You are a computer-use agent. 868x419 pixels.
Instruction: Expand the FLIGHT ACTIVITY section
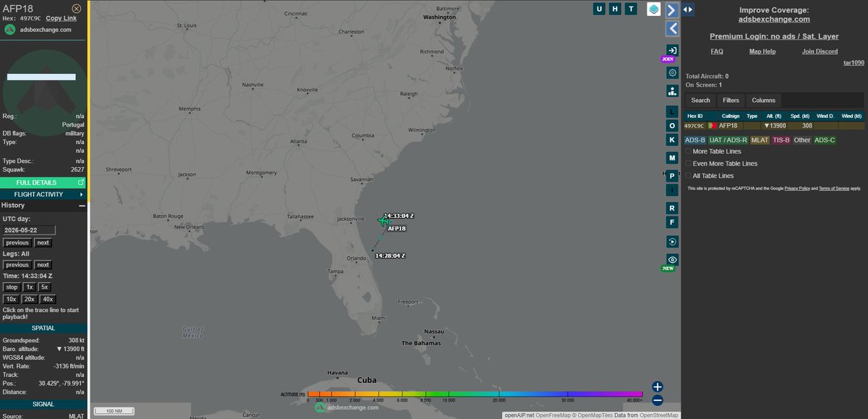[x=43, y=194]
